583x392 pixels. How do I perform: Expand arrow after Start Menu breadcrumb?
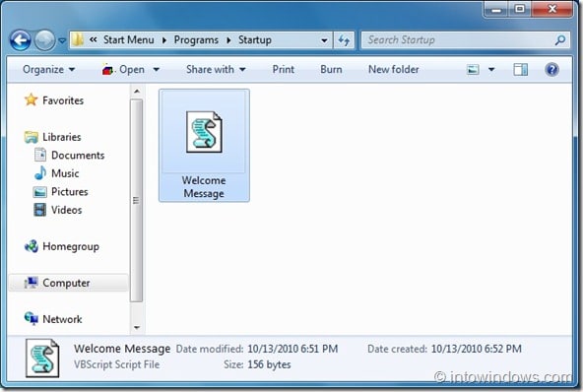click(164, 40)
